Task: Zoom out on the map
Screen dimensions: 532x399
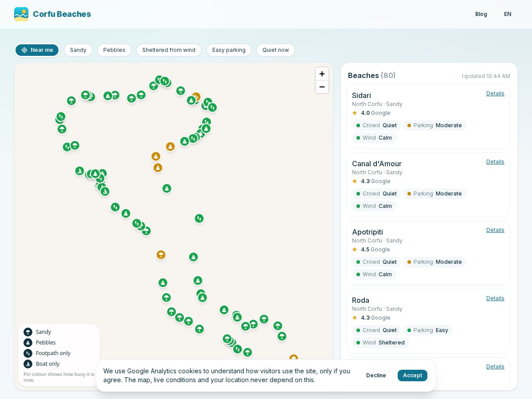Action: tap(322, 87)
